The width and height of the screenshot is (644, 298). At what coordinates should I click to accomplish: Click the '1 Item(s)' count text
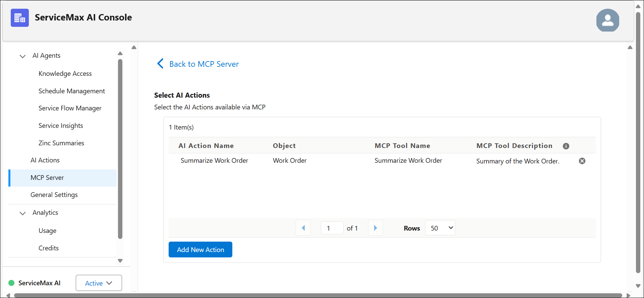tap(181, 127)
